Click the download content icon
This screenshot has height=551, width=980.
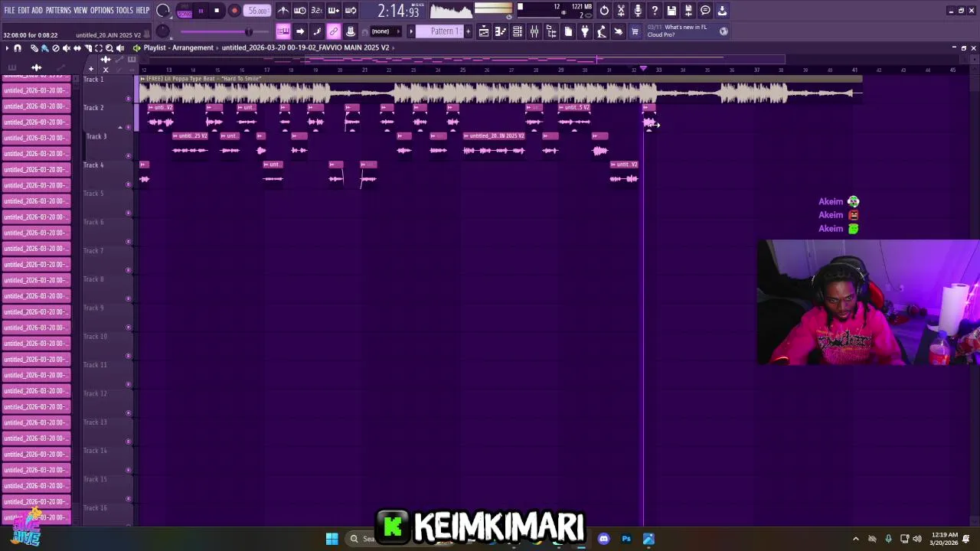[x=723, y=11]
